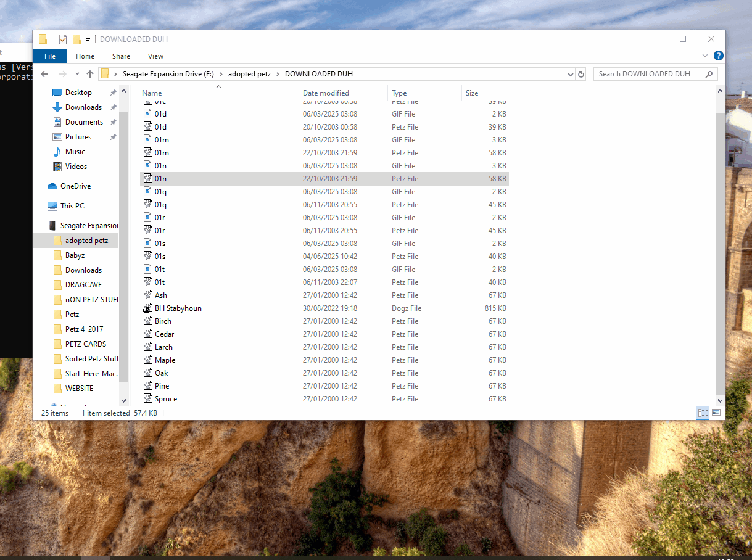The height and width of the screenshot is (560, 752).
Task: Refresh the DOWNLOADED DUH folder view
Action: pos(581,74)
